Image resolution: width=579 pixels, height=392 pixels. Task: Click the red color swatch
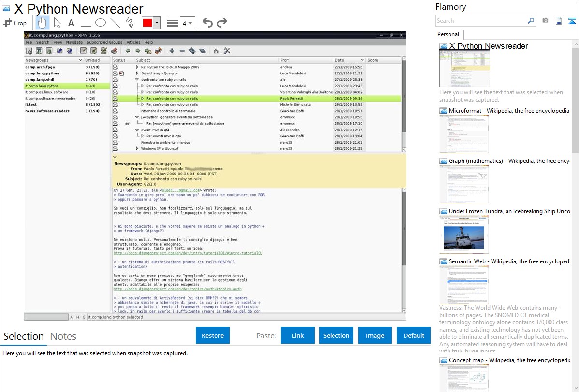[x=147, y=23]
